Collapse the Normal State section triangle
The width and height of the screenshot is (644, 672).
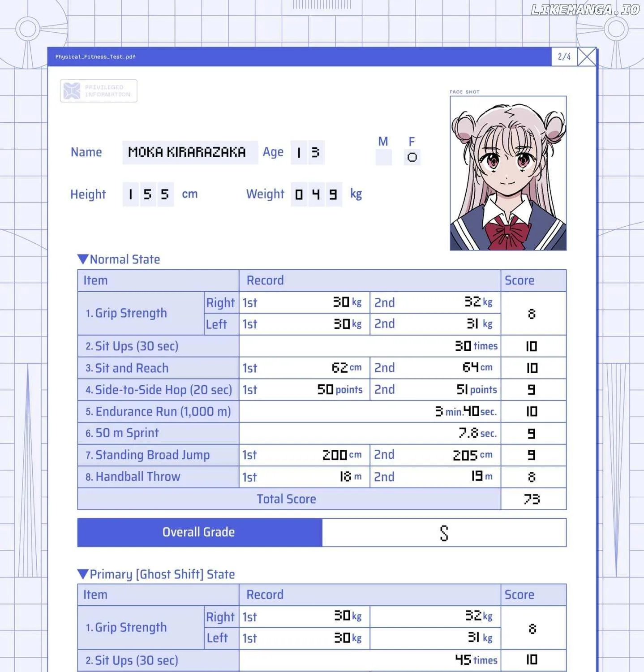[83, 259]
